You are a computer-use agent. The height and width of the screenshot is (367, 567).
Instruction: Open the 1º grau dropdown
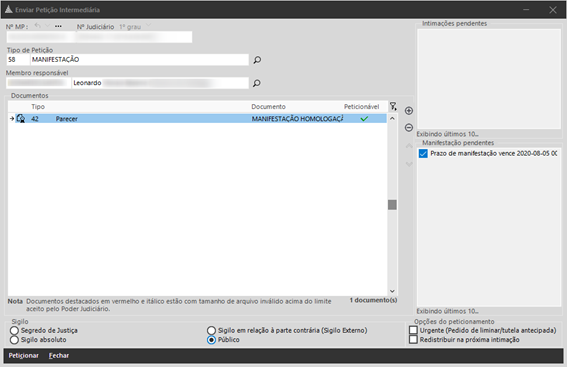coord(148,26)
